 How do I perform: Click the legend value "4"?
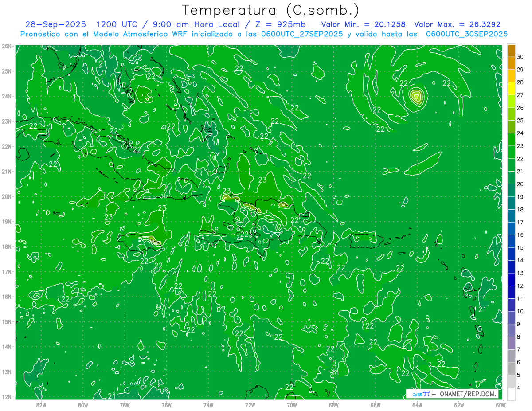tap(519, 388)
